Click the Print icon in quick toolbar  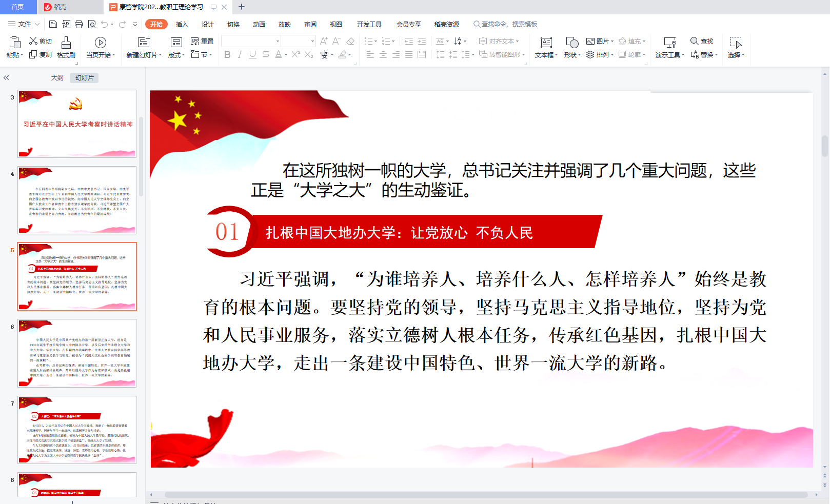click(78, 24)
